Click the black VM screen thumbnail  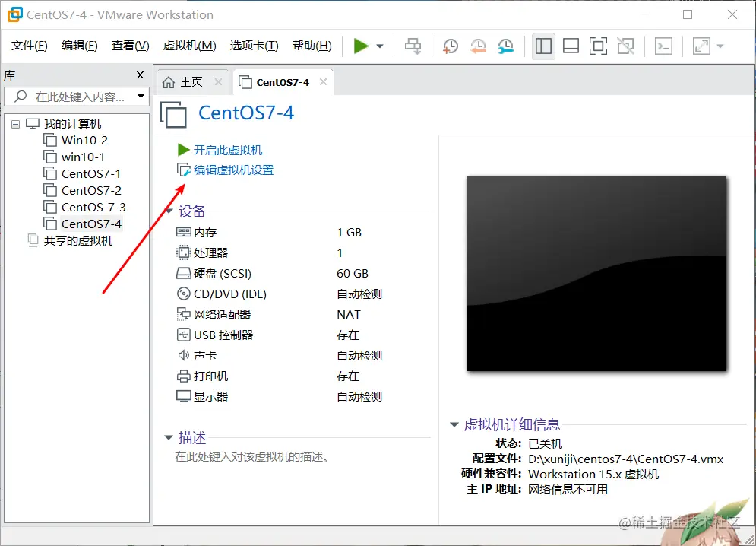(x=596, y=274)
